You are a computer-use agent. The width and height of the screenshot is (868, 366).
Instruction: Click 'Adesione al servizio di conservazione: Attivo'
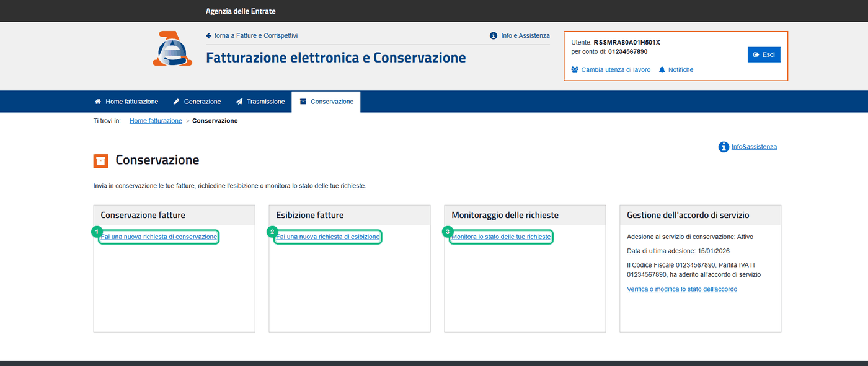[690, 237]
